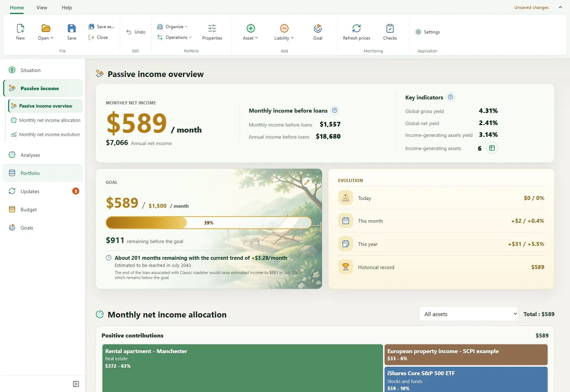Go to the Situation section
The width and height of the screenshot is (570, 392).
point(43,70)
